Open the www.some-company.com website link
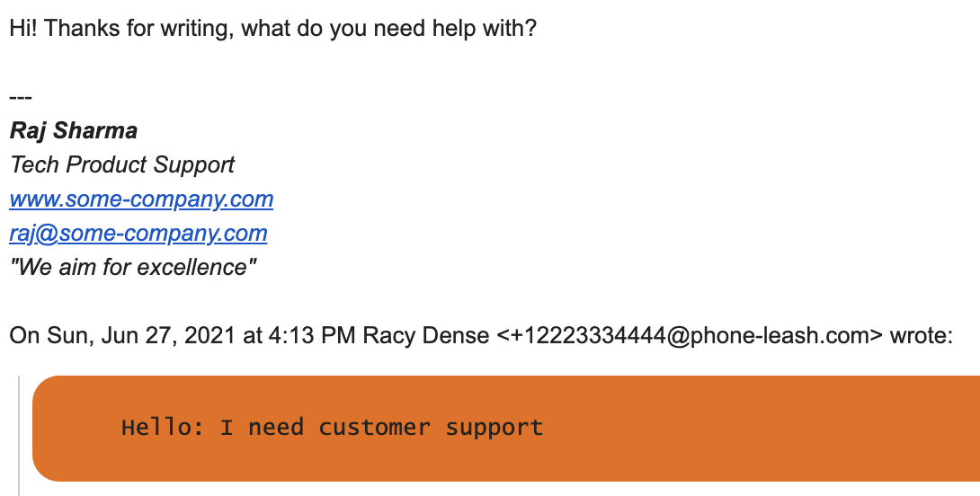 141,199
